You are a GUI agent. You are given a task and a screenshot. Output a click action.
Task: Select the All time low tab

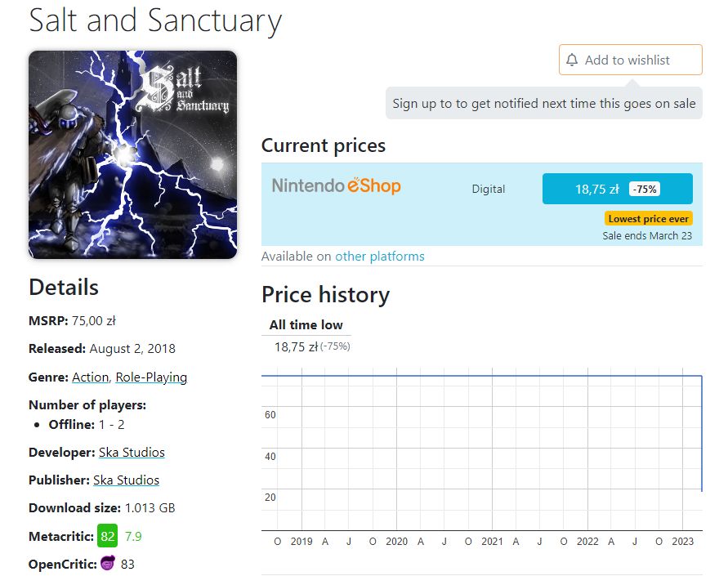[x=306, y=324]
